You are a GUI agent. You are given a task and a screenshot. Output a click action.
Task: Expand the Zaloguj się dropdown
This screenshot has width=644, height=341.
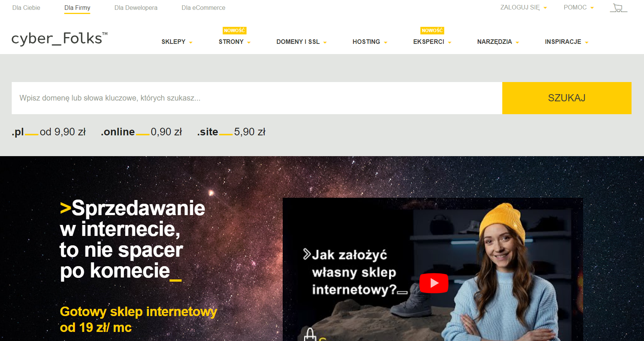(523, 8)
